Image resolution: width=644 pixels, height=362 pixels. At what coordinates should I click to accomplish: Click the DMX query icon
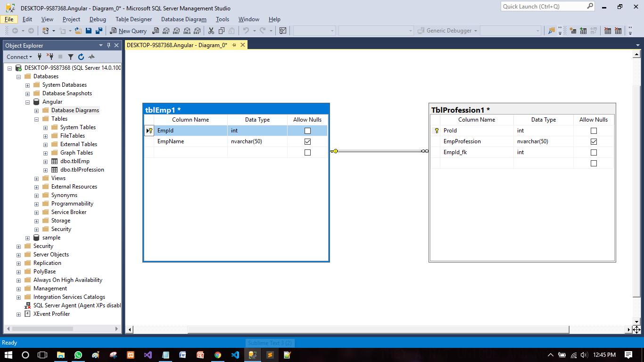(x=176, y=31)
